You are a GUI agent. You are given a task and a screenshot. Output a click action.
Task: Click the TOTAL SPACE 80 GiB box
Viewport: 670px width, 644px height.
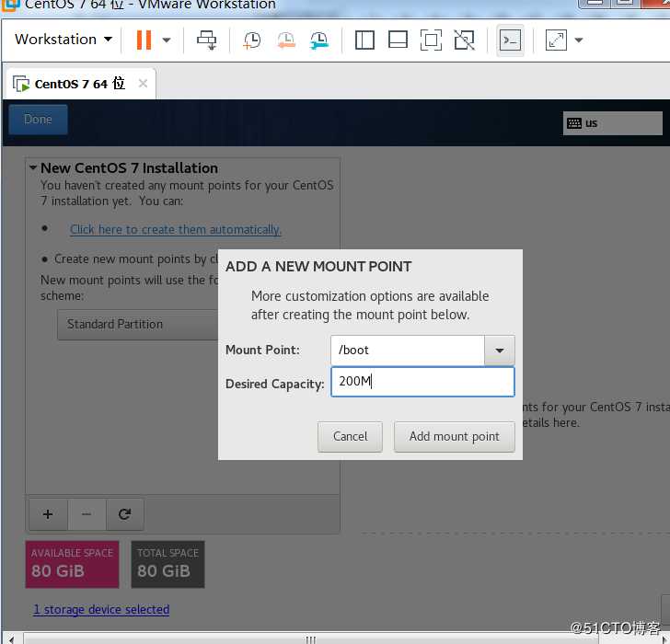click(167, 565)
